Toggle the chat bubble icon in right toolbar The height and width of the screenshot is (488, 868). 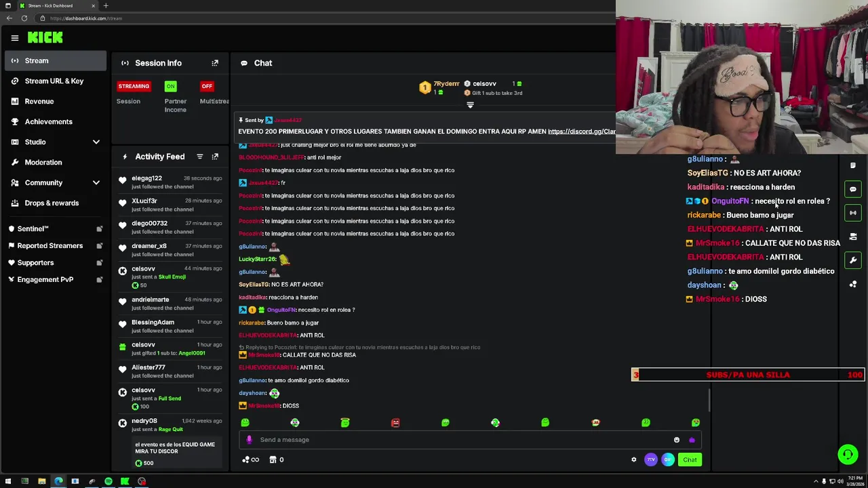click(853, 189)
